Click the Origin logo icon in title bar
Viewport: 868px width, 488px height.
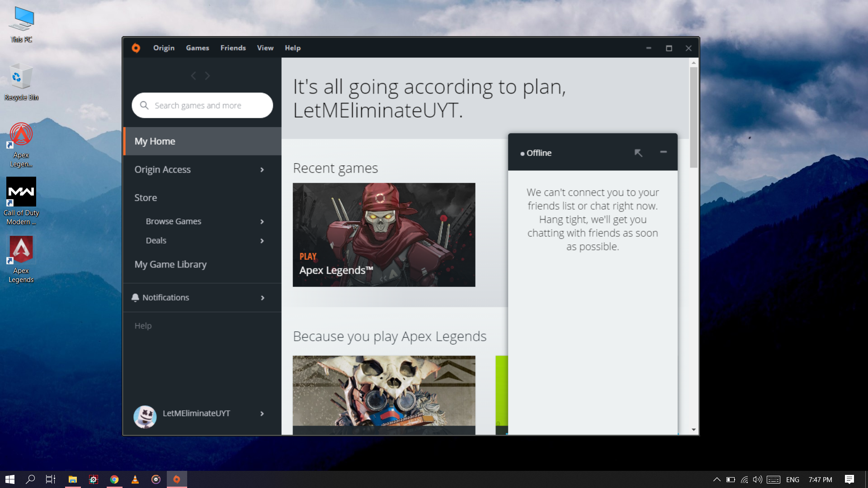pyautogui.click(x=136, y=48)
